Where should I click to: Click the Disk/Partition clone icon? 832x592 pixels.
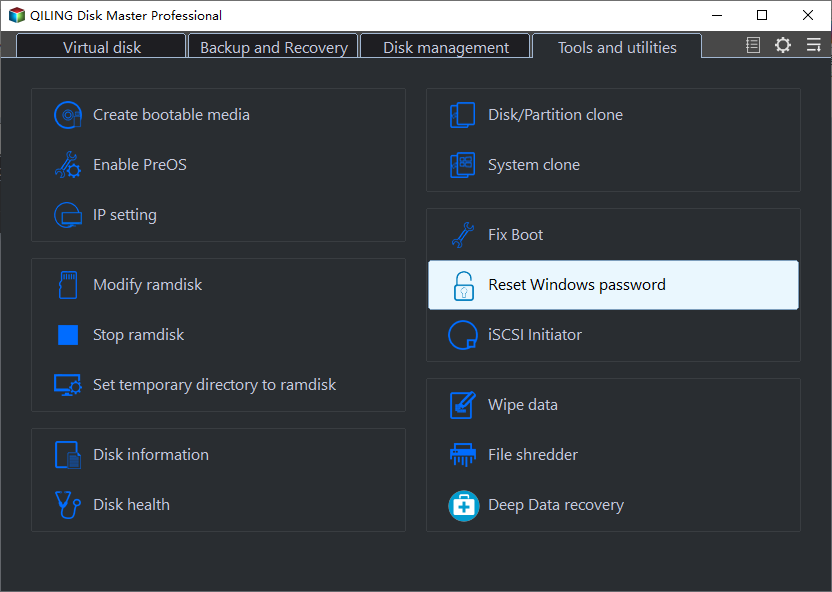[463, 115]
